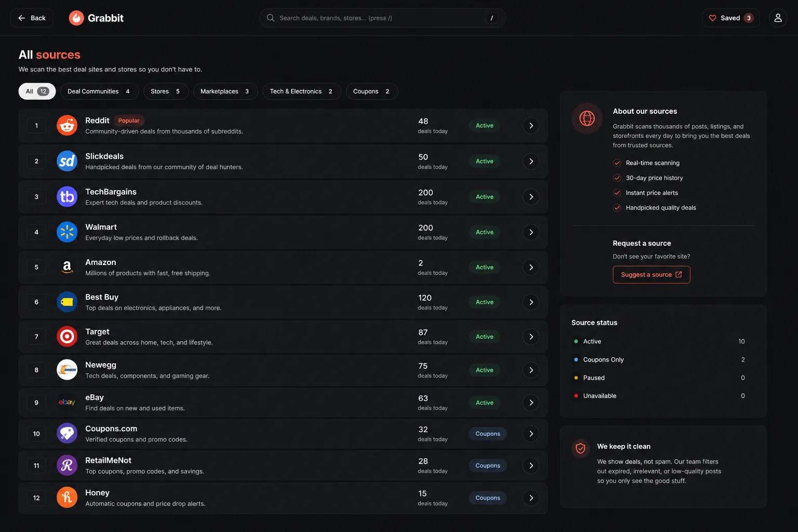798x532 pixels.
Task: Focus the search deals input field
Action: (x=382, y=18)
